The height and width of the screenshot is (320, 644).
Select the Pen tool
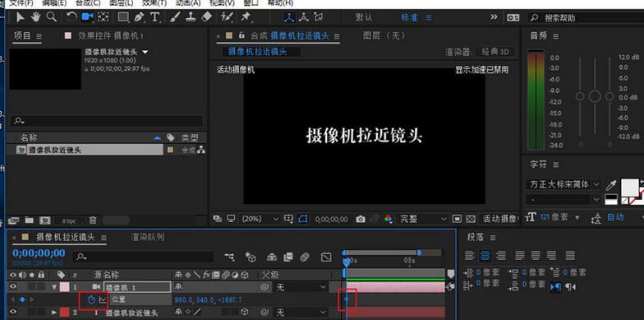coord(139,16)
